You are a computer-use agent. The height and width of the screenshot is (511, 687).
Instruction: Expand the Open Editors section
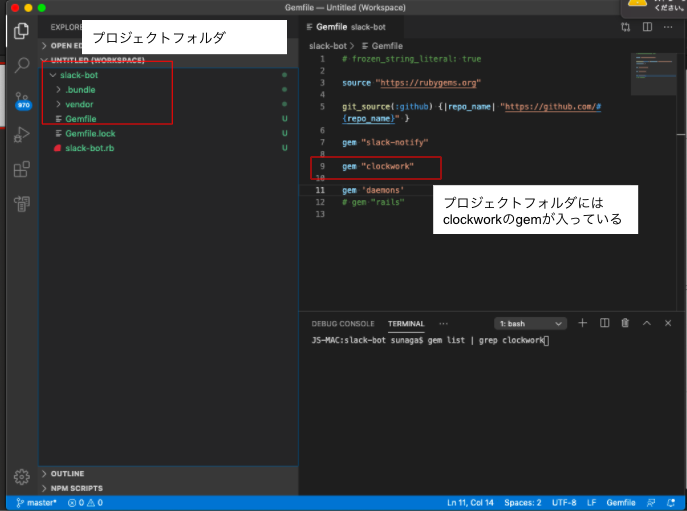(44, 46)
